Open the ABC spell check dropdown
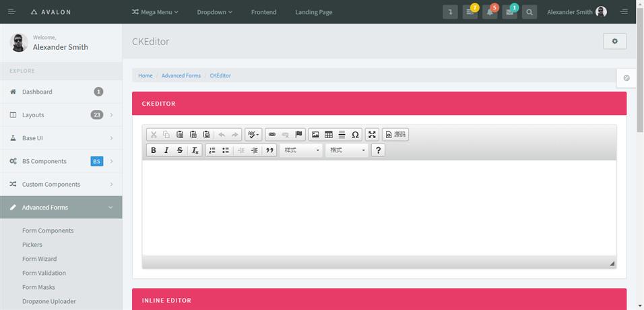The height and width of the screenshot is (310, 644). 253,134
